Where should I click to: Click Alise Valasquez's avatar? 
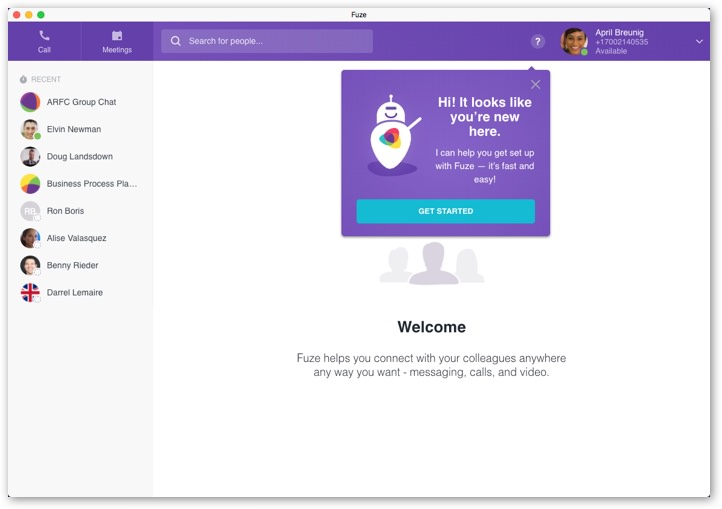30,238
